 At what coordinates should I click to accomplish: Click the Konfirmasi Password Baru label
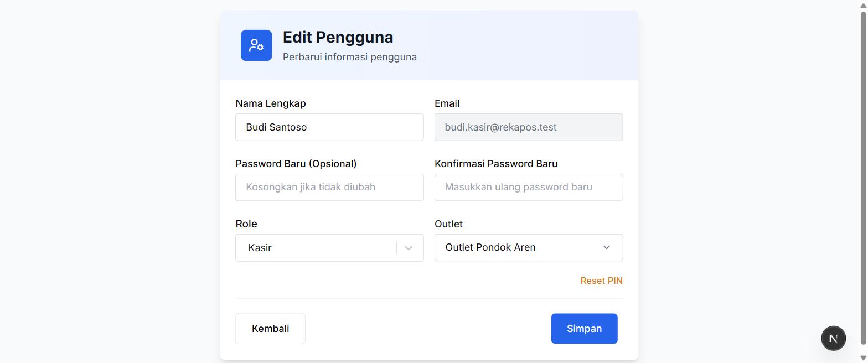[496, 164]
